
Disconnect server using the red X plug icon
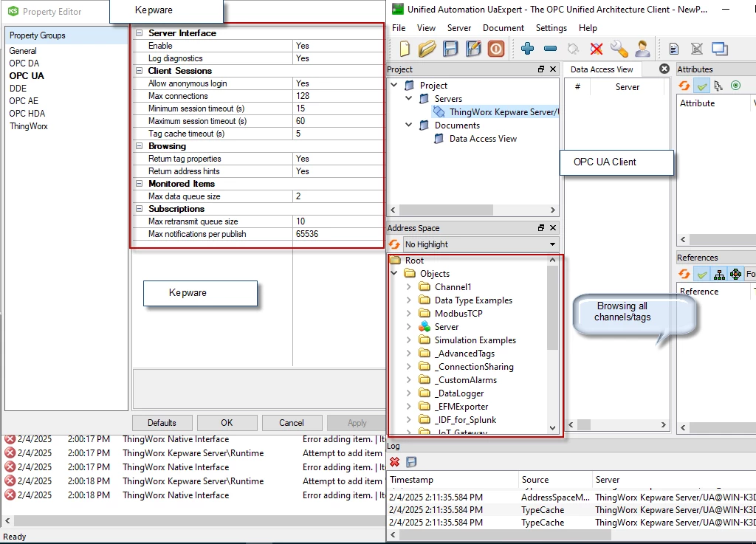coord(597,49)
